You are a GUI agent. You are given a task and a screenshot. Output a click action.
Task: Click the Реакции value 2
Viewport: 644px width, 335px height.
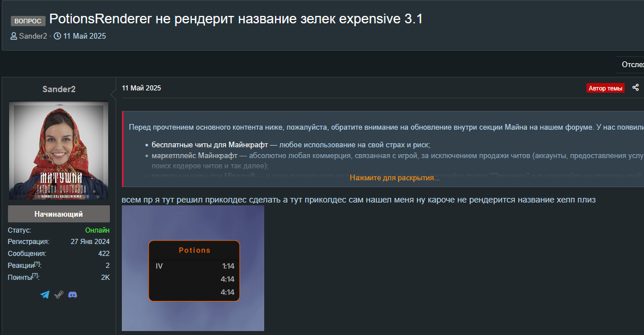click(108, 265)
